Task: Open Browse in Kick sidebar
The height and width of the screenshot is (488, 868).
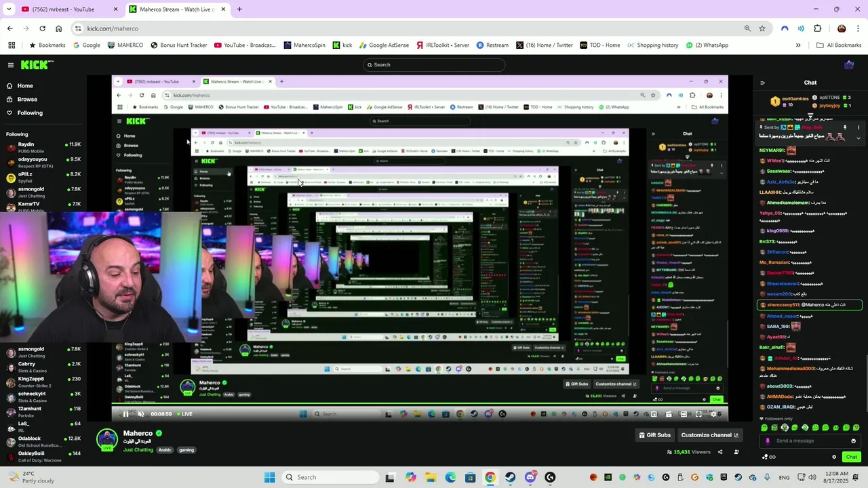Action: pos(27,100)
